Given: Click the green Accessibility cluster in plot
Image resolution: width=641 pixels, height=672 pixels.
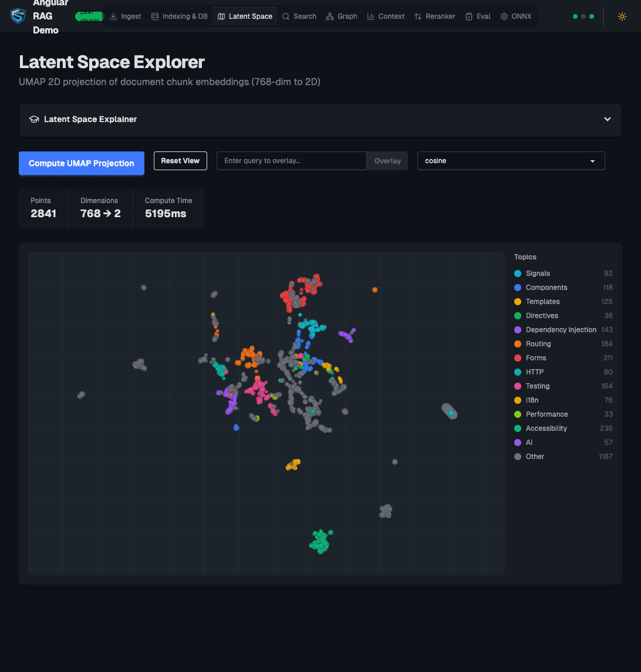Looking at the screenshot, I should click(x=320, y=542).
